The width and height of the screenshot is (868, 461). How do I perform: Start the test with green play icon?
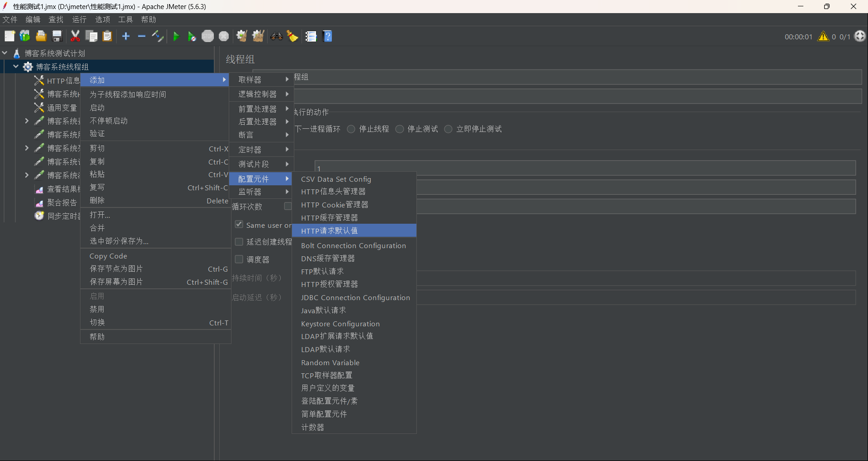coord(176,36)
